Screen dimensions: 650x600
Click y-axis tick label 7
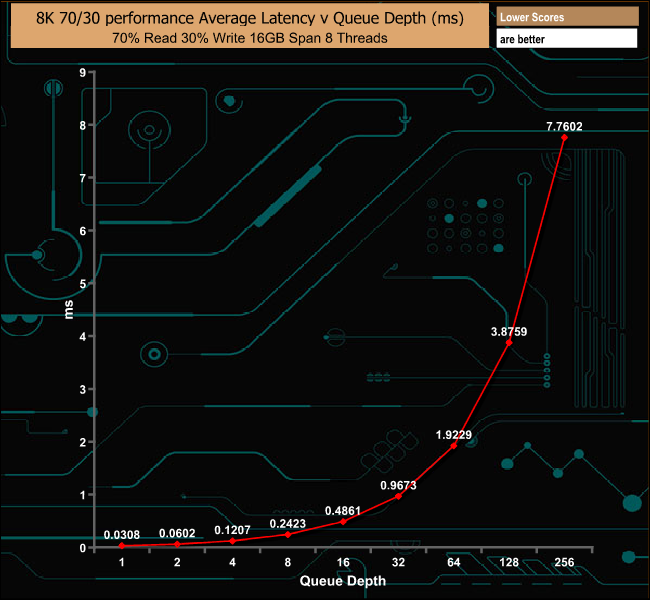(x=83, y=178)
